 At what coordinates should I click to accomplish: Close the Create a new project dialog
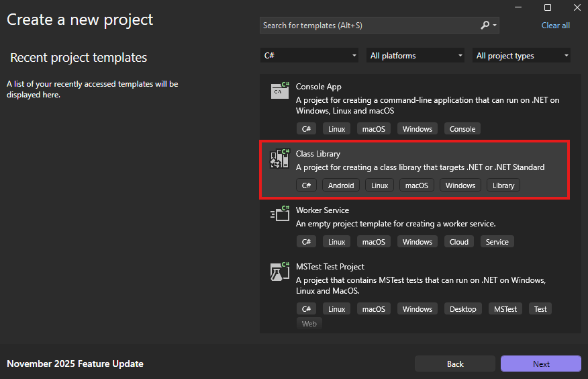pos(577,7)
